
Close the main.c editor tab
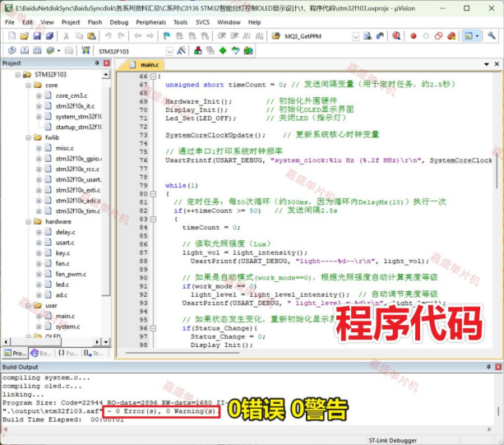pos(497,64)
